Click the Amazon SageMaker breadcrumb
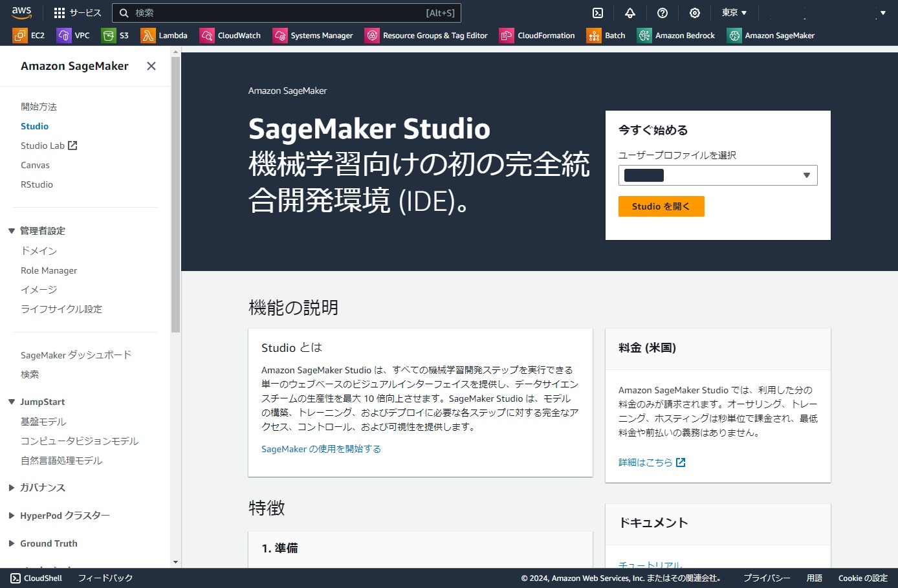 click(287, 91)
